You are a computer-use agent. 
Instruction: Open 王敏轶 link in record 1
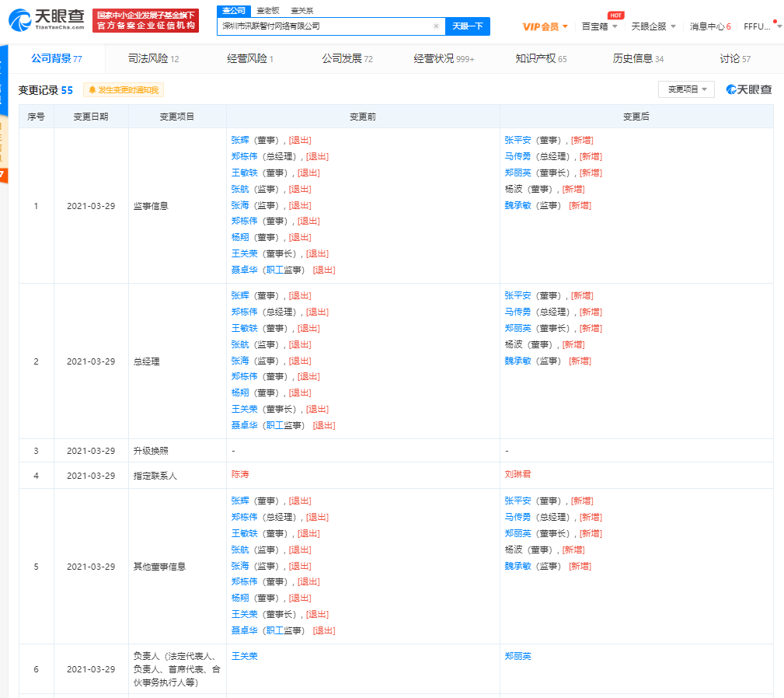(245, 173)
